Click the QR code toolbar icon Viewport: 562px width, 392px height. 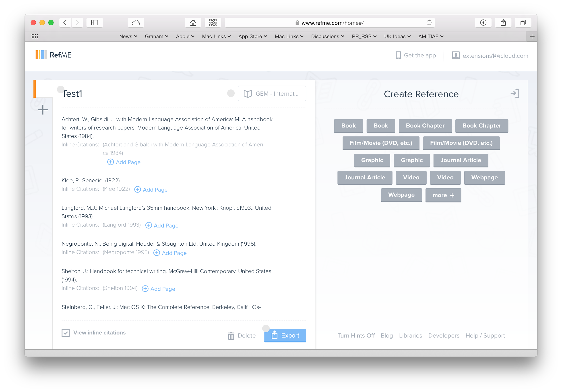click(213, 23)
